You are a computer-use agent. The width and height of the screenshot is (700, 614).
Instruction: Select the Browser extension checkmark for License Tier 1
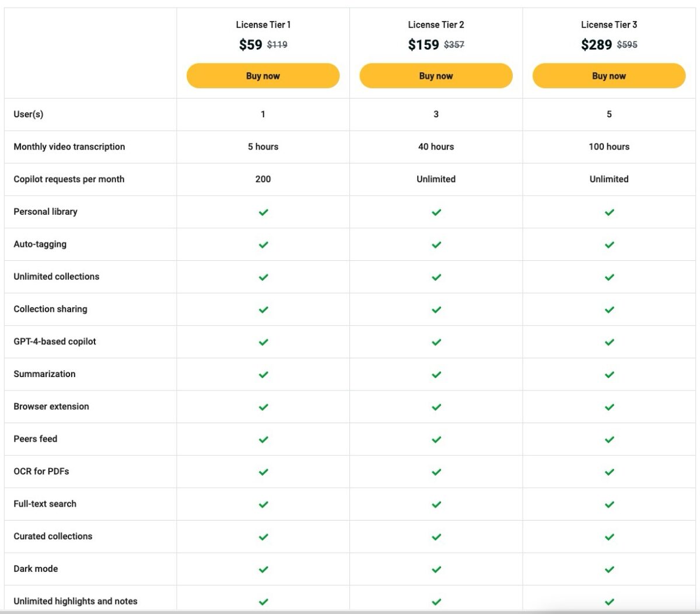[262, 407]
